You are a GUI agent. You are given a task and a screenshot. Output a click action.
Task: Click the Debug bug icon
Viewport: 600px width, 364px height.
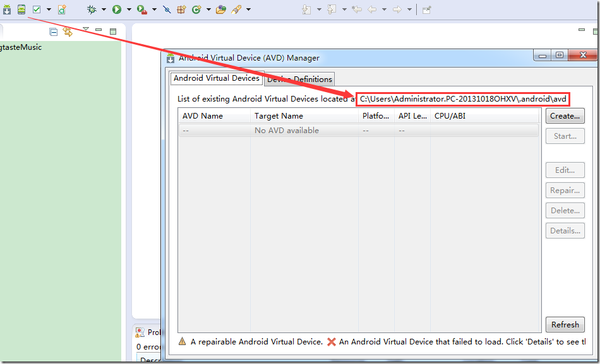point(92,9)
